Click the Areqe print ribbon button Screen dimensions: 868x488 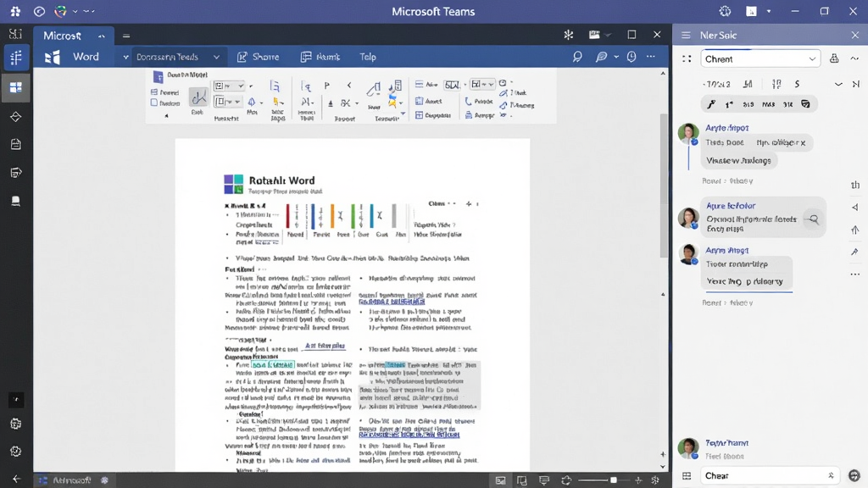(x=480, y=115)
